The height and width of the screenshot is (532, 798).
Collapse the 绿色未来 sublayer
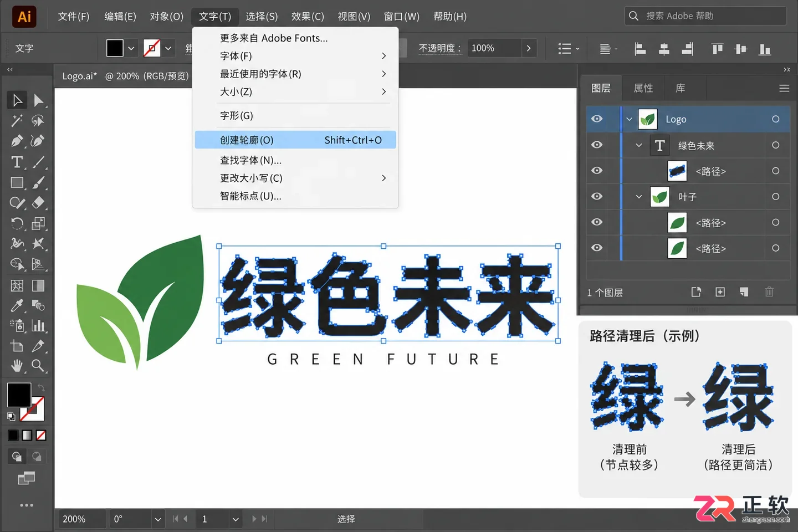(x=639, y=145)
